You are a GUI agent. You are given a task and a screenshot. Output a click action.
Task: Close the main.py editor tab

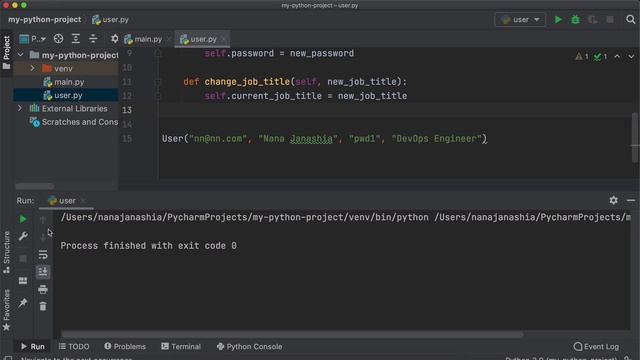169,39
